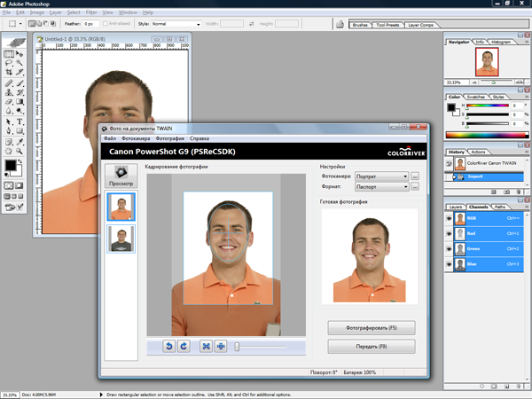Open the Формат dropdown set to Паспорт
The height and width of the screenshot is (399, 532).
point(381,186)
